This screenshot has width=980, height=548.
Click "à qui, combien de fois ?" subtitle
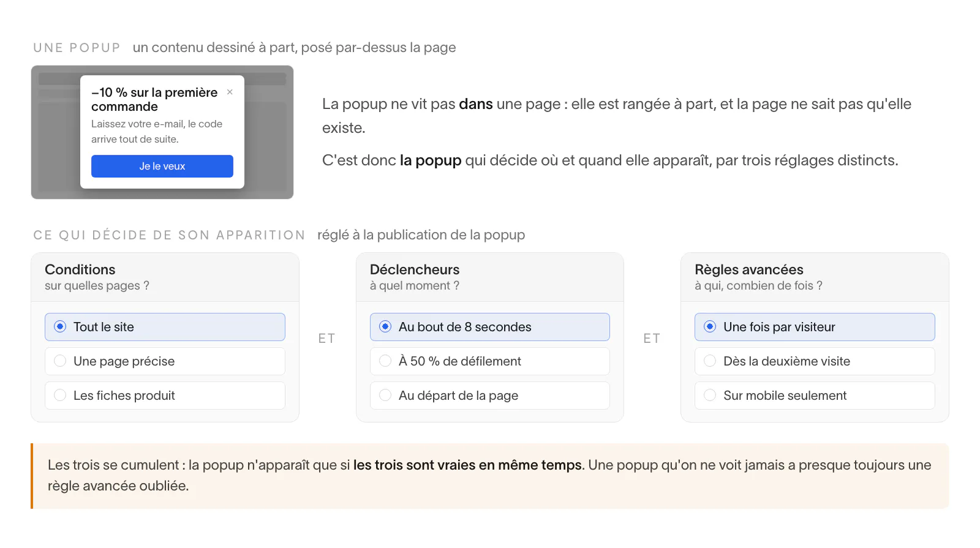pyautogui.click(x=758, y=286)
